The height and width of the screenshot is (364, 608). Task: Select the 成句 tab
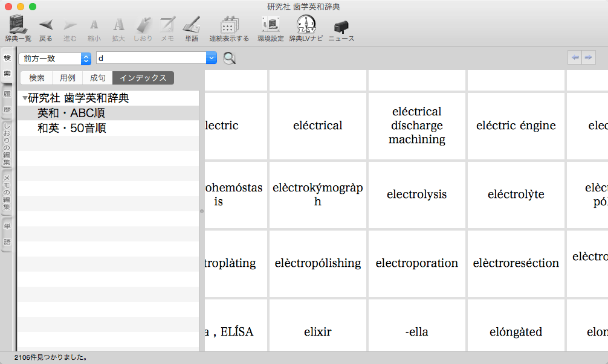[97, 78]
